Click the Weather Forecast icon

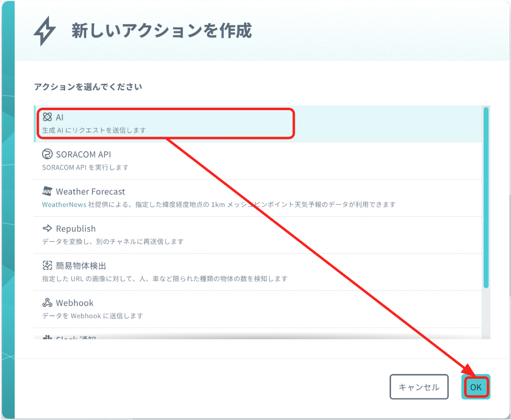[47, 191]
